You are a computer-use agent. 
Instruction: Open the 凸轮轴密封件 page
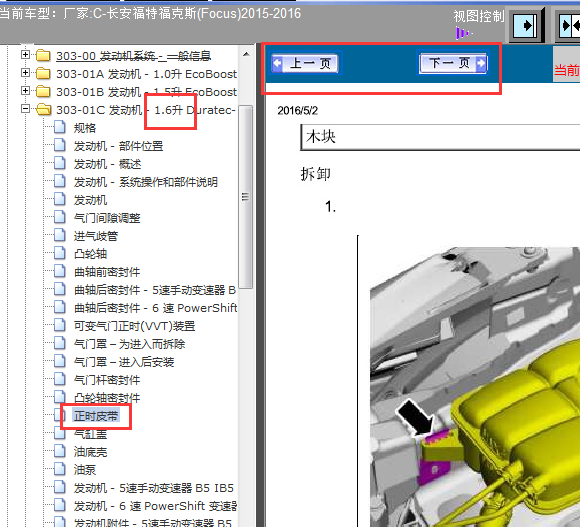[107, 398]
